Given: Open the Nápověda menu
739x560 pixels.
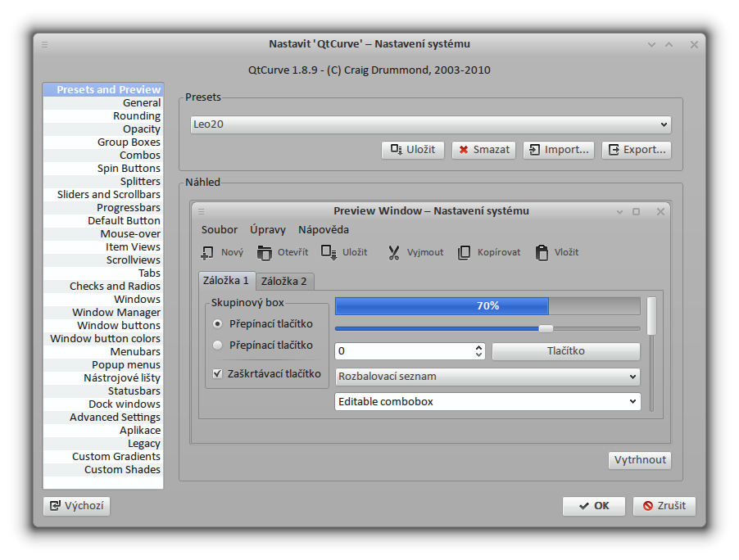Looking at the screenshot, I should coord(324,230).
